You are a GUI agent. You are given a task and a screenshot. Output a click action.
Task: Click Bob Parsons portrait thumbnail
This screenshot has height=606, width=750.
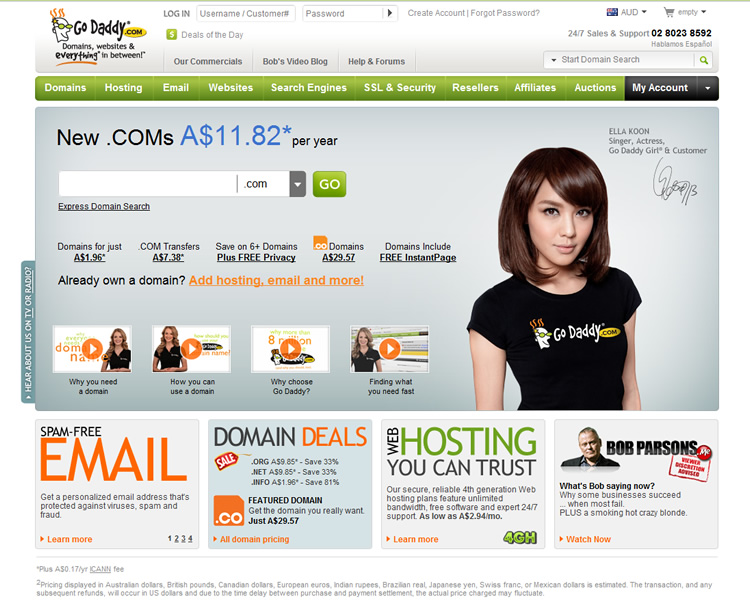point(590,448)
